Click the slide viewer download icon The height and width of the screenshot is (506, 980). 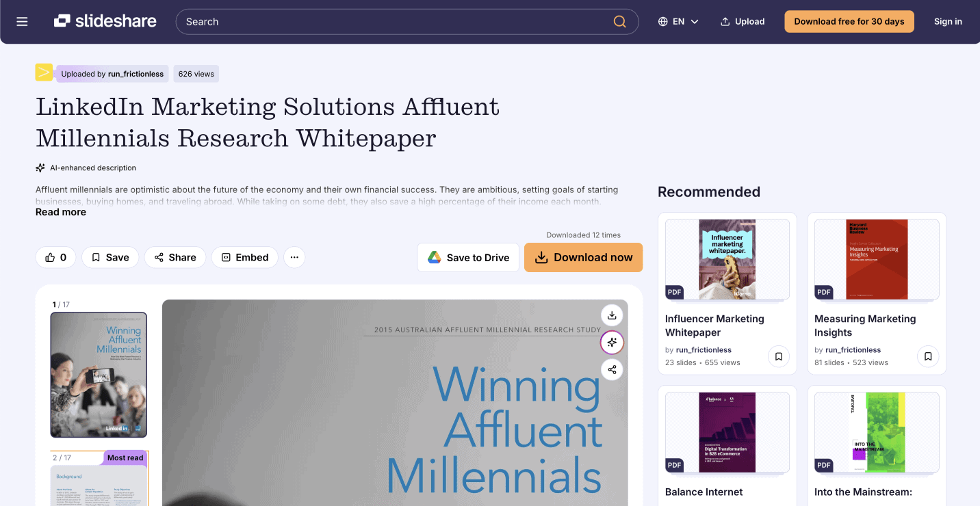tap(612, 315)
